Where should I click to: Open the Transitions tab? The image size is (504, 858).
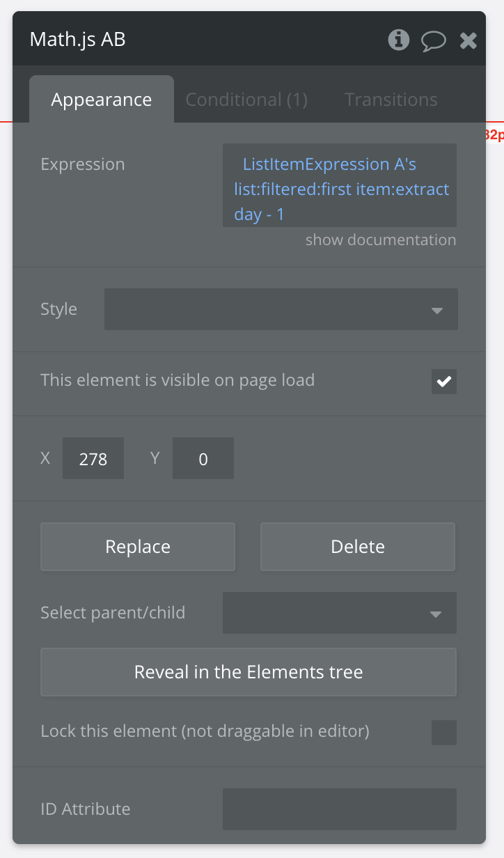tap(391, 99)
